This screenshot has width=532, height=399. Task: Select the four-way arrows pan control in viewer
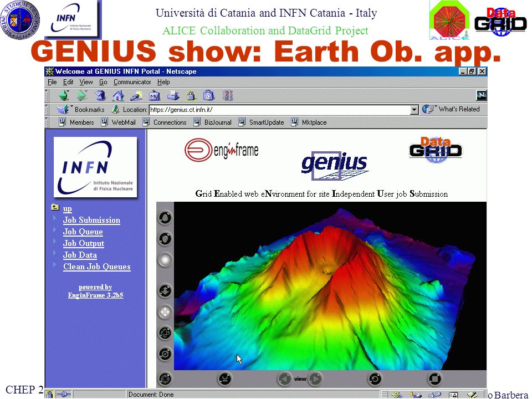click(165, 312)
